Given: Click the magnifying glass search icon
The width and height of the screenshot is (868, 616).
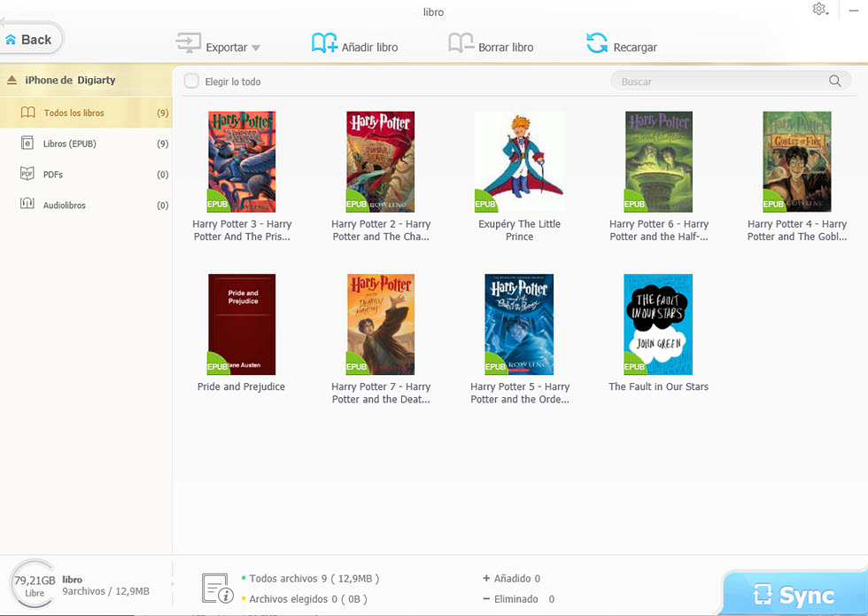Looking at the screenshot, I should (x=834, y=81).
